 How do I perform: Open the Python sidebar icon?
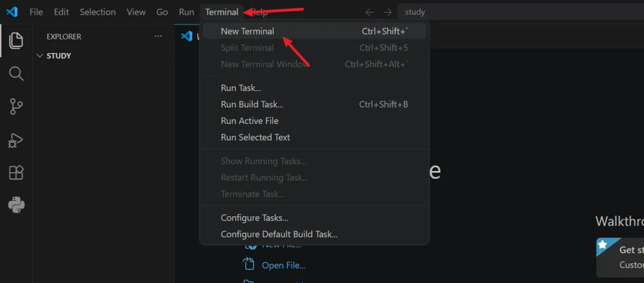click(16, 205)
